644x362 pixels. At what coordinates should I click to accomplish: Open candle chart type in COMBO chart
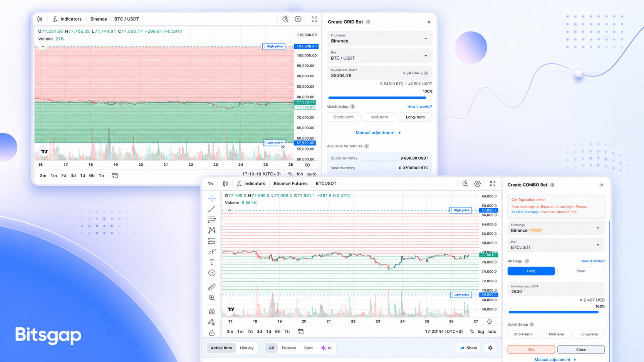point(225,184)
